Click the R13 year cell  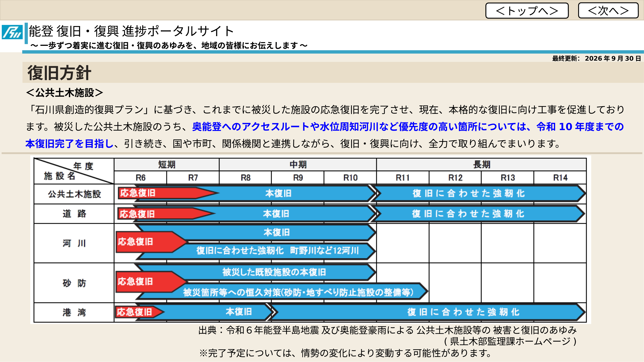click(508, 178)
